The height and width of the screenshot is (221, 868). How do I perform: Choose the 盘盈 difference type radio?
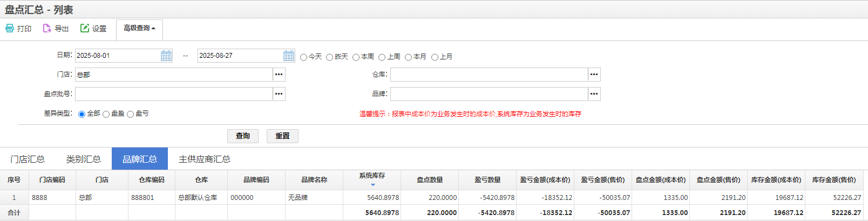pos(106,115)
